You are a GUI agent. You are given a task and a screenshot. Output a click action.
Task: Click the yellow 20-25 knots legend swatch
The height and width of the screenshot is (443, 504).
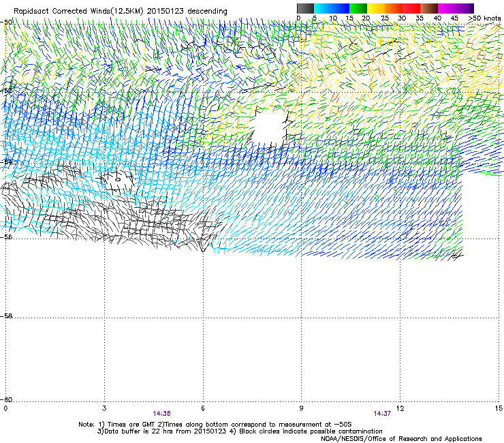click(x=376, y=8)
